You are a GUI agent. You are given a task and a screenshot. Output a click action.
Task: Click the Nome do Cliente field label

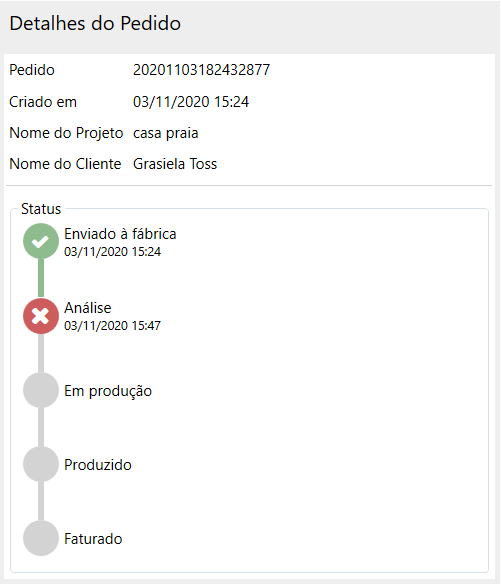[x=65, y=164]
